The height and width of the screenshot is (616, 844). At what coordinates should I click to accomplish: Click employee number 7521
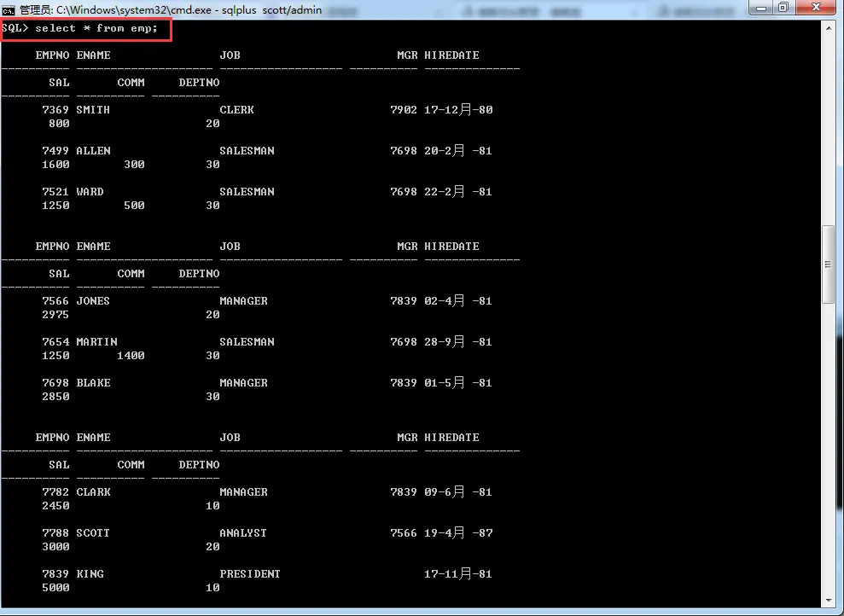55,191
